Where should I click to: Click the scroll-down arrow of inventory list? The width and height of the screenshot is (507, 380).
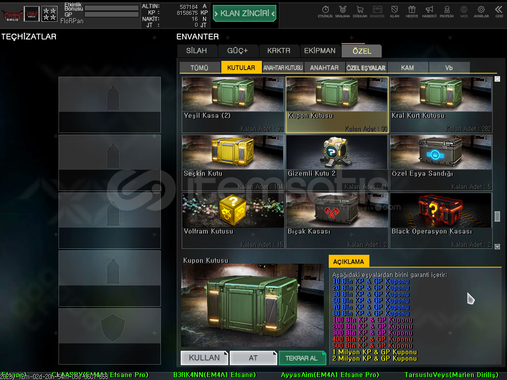pyautogui.click(x=497, y=246)
